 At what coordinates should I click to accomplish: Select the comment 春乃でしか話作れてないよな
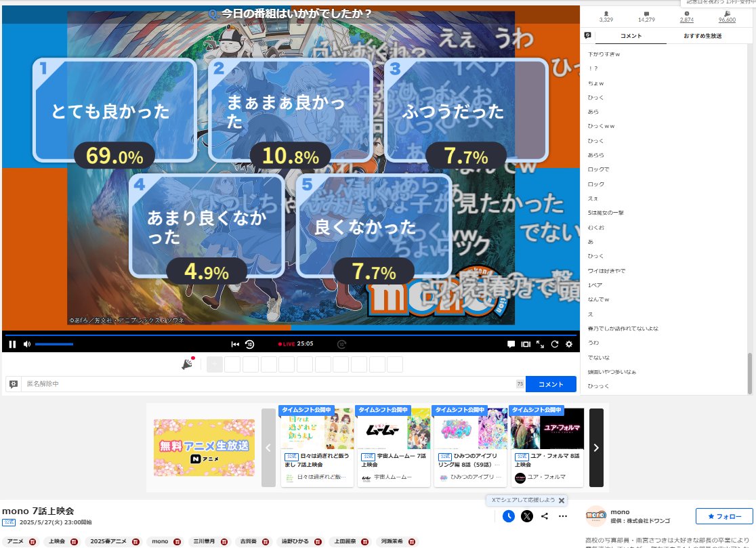click(x=623, y=329)
